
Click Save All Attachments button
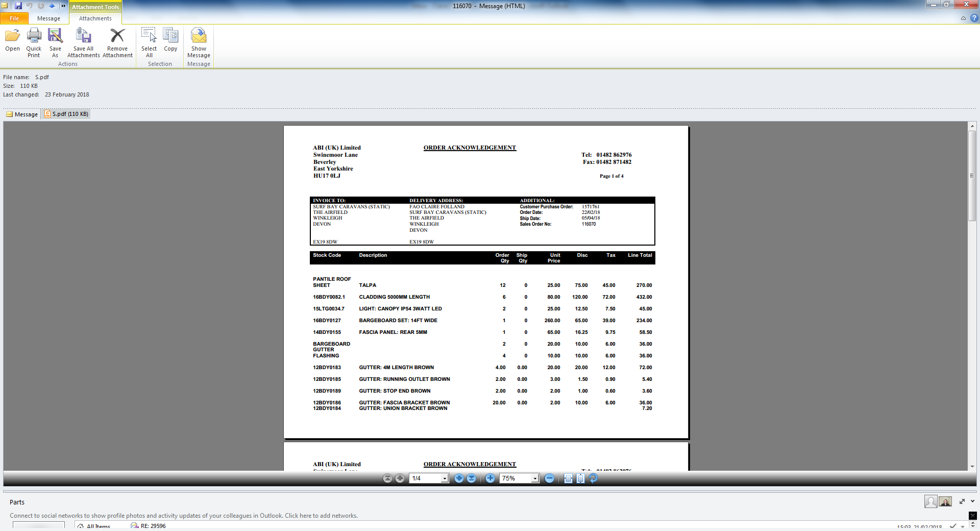83,43
